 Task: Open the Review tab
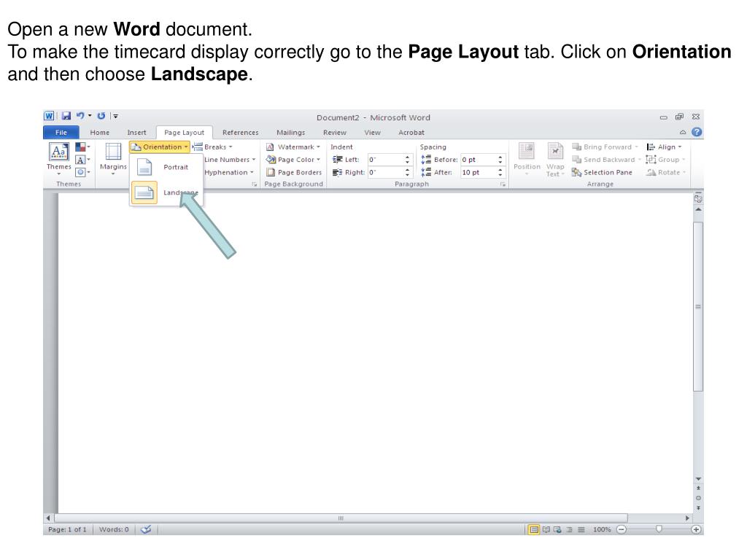pos(334,133)
